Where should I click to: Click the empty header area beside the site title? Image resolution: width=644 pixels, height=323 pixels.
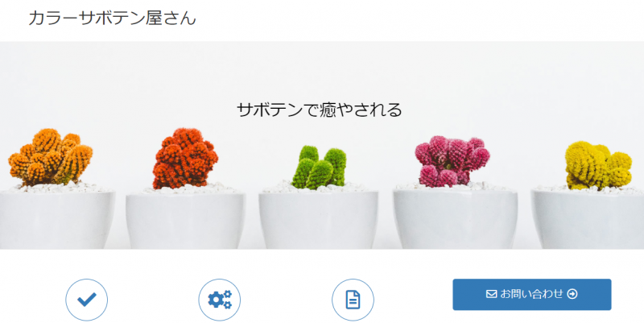(x=419, y=19)
